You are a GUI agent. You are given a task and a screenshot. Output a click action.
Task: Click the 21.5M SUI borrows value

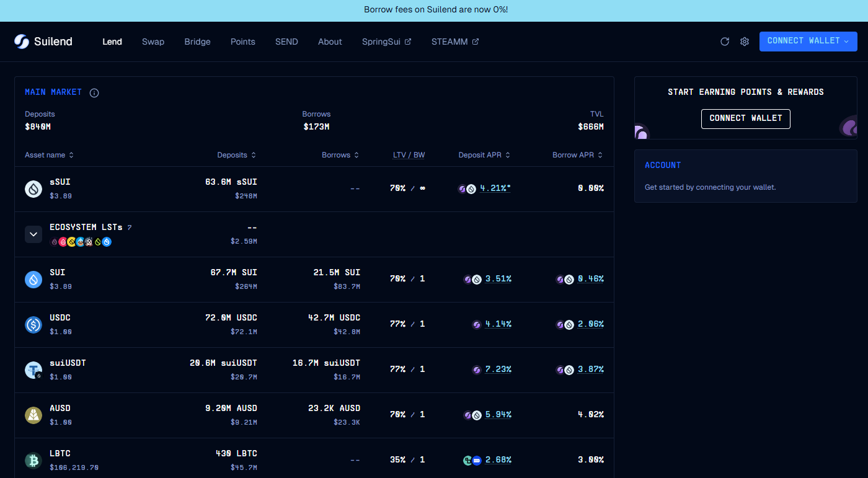tap(337, 273)
